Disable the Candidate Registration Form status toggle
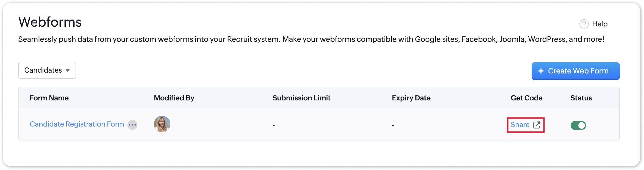Screen dimensions: 644x170 [x=578, y=125]
